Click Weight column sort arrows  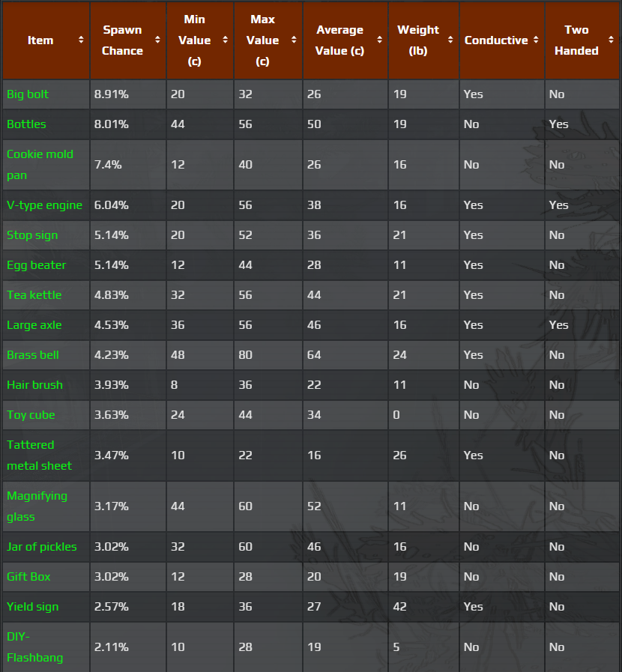tap(450, 40)
